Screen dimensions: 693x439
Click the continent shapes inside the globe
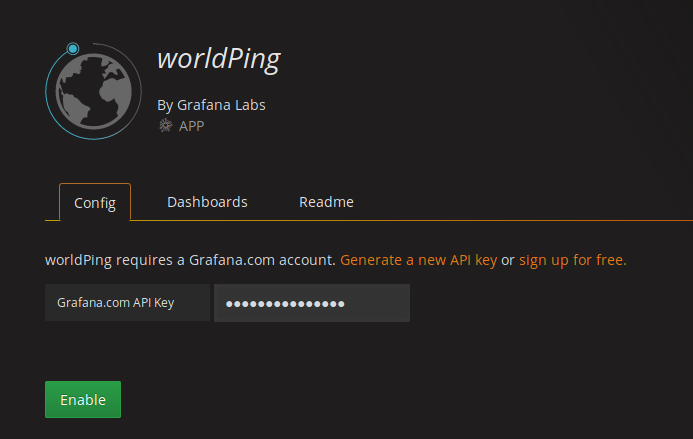click(93, 91)
